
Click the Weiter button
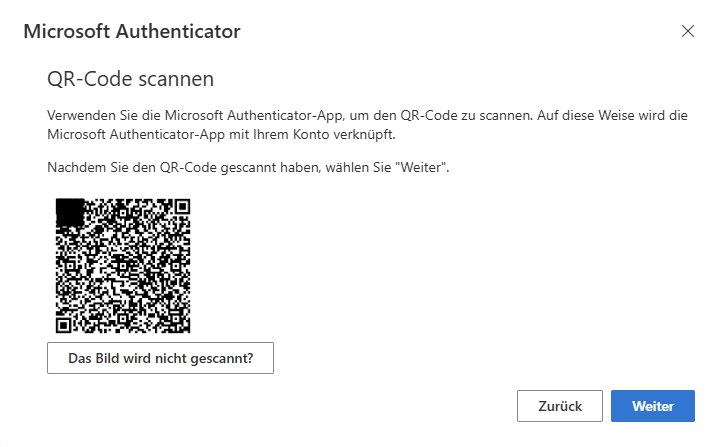[653, 406]
